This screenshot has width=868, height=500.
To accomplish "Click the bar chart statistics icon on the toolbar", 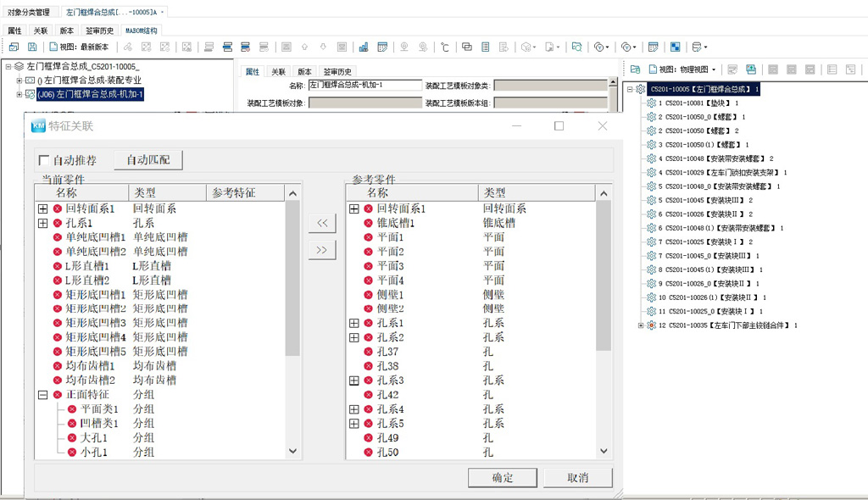I will (x=363, y=47).
